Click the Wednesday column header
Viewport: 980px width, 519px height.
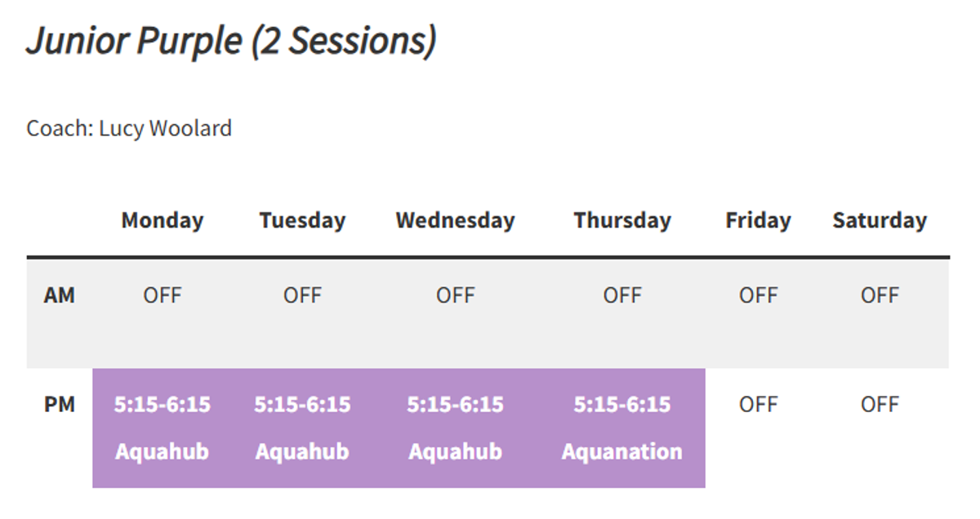[455, 220]
